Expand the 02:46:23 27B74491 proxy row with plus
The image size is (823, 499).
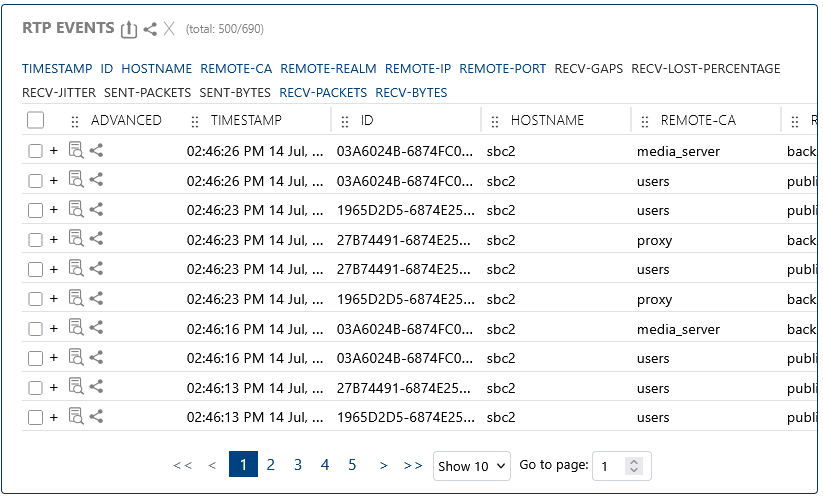[x=54, y=240]
